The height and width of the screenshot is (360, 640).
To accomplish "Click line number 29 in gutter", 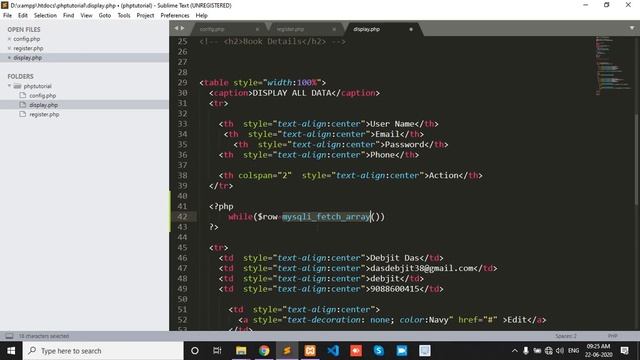I will tap(182, 82).
